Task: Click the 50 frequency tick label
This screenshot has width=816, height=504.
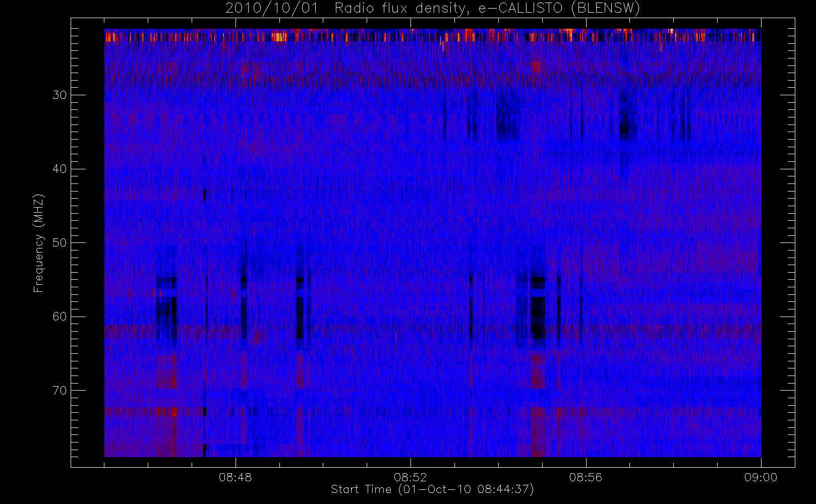Action: pyautogui.click(x=60, y=243)
